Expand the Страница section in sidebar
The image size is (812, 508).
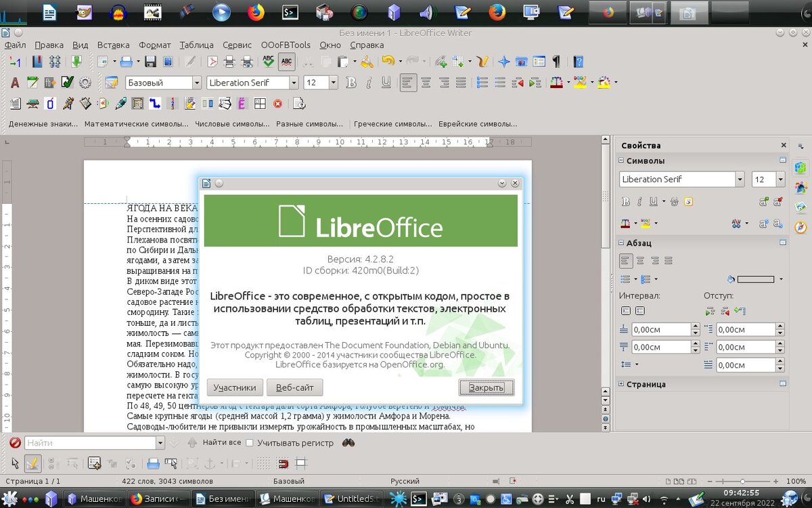click(x=621, y=384)
